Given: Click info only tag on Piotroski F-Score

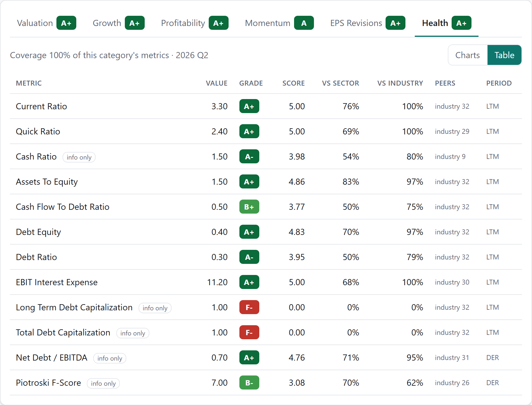Looking at the screenshot, I should pyautogui.click(x=103, y=383).
